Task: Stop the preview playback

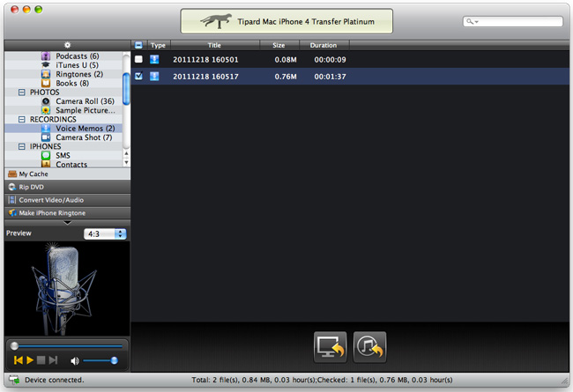Action: pyautogui.click(x=41, y=360)
